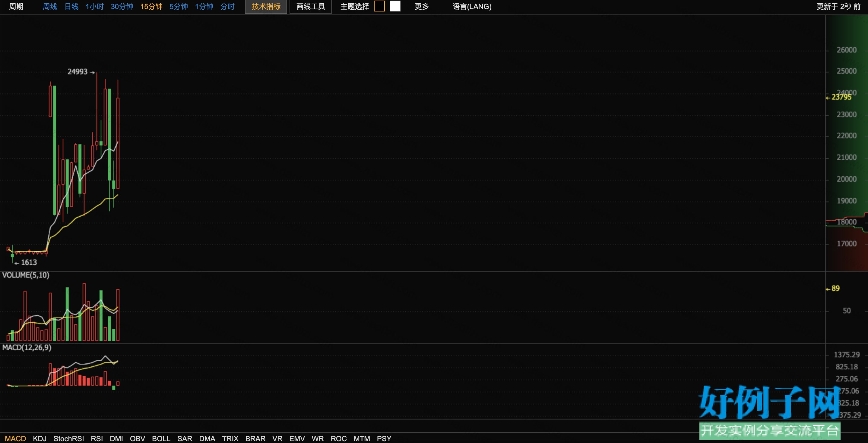Select the MTM indicator
This screenshot has width=868, height=443.
pos(362,438)
